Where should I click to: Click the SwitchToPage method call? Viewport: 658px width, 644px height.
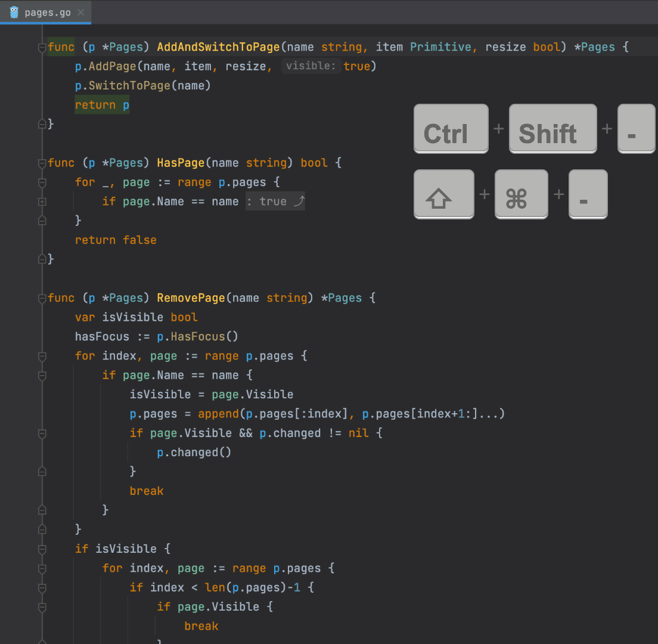tap(129, 86)
